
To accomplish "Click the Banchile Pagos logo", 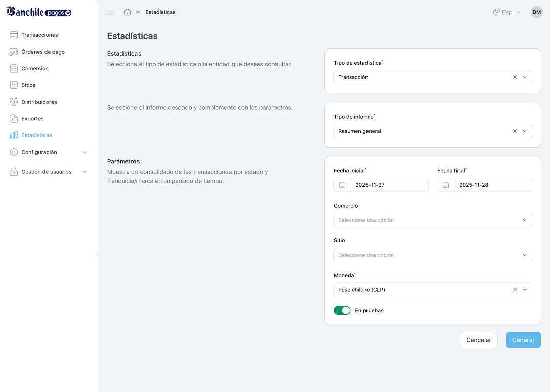I will [39, 12].
